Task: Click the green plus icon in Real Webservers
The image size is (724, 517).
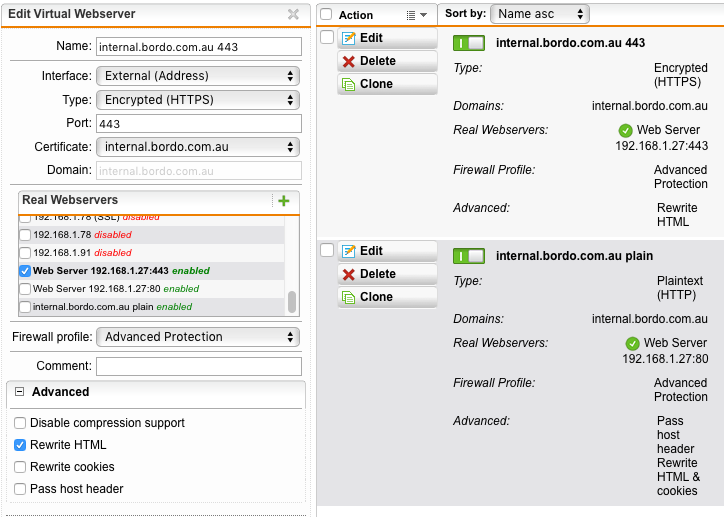Action: click(x=284, y=201)
